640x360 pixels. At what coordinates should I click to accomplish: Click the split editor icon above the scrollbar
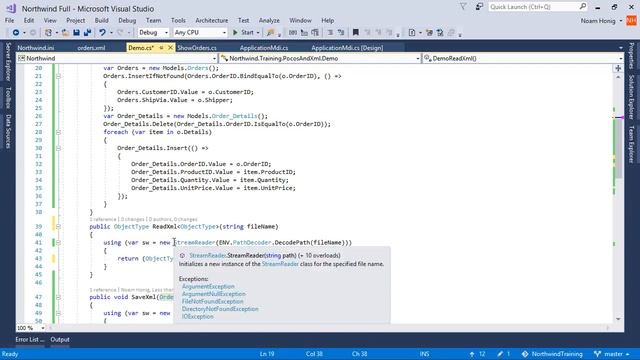618,68
